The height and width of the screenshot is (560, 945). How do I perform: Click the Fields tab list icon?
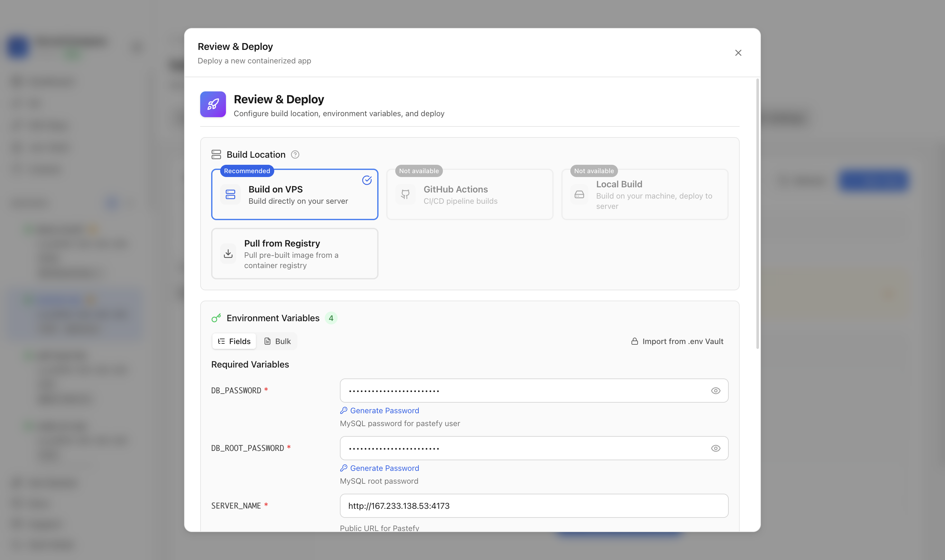[221, 341]
